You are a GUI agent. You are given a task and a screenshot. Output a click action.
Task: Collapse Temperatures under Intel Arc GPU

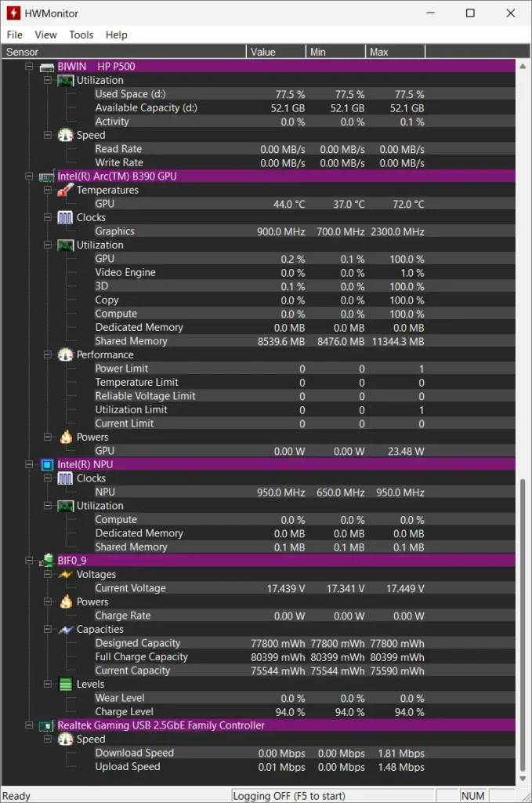(x=48, y=190)
